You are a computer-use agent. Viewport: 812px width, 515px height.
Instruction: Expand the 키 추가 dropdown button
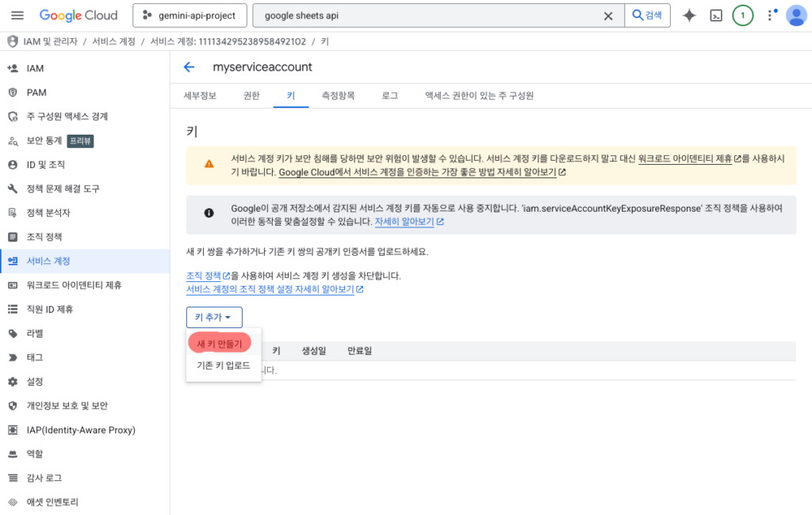[214, 317]
